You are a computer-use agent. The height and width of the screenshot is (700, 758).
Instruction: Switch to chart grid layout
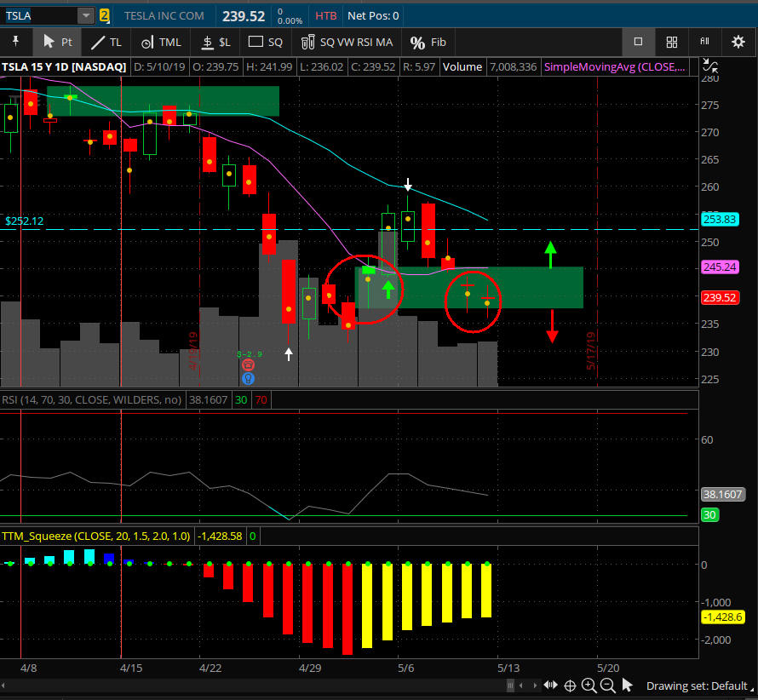tap(671, 42)
